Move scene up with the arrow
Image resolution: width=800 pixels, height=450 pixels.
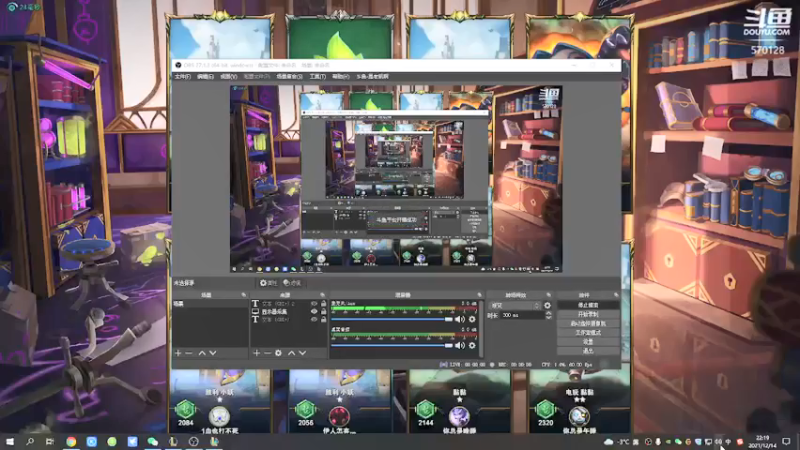pyautogui.click(x=202, y=353)
